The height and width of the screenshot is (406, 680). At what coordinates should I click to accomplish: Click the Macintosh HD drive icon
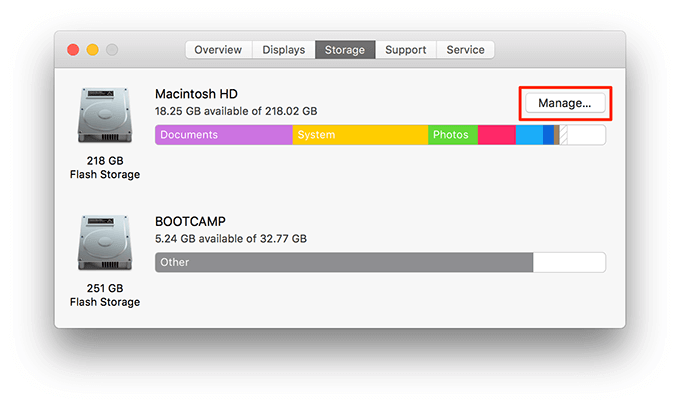(x=104, y=116)
